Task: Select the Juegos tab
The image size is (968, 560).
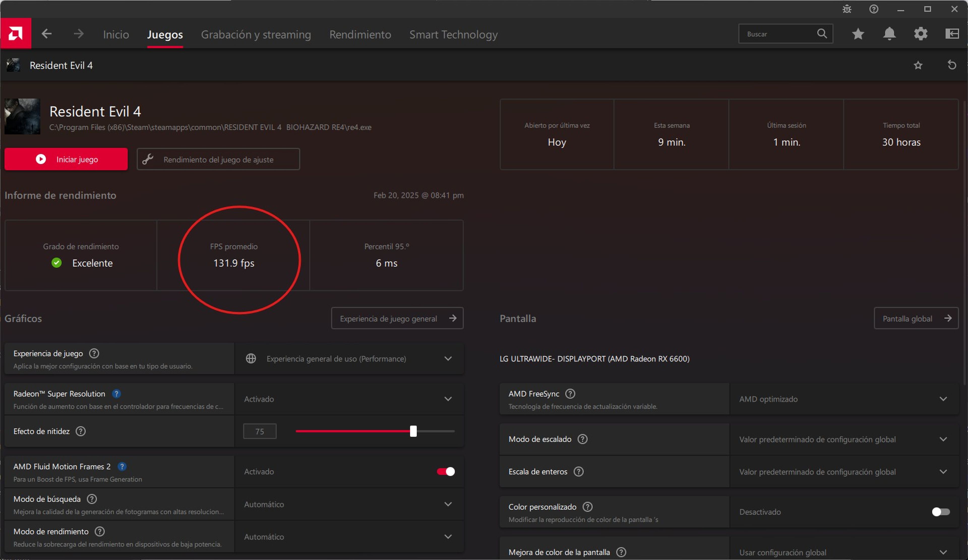Action: coord(165,35)
